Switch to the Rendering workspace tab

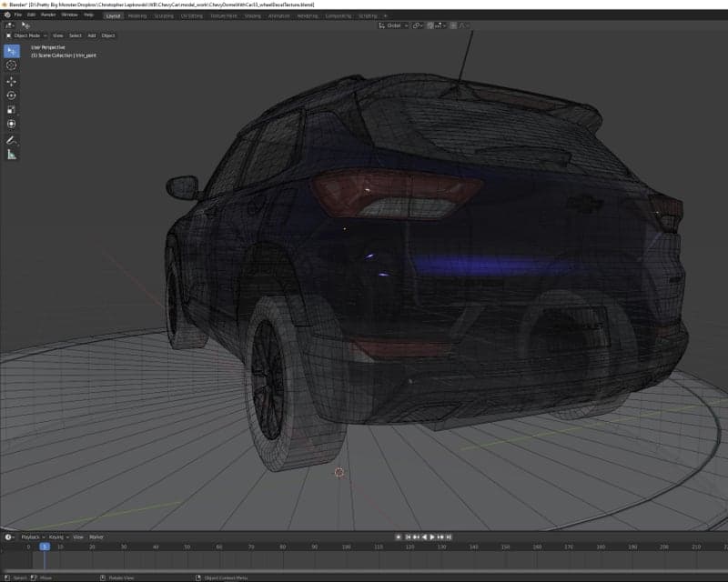(308, 15)
